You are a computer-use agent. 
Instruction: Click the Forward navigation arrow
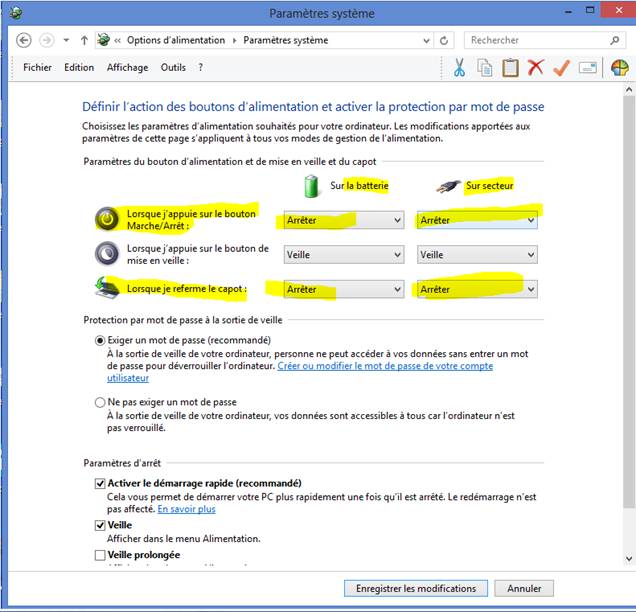pos(47,41)
